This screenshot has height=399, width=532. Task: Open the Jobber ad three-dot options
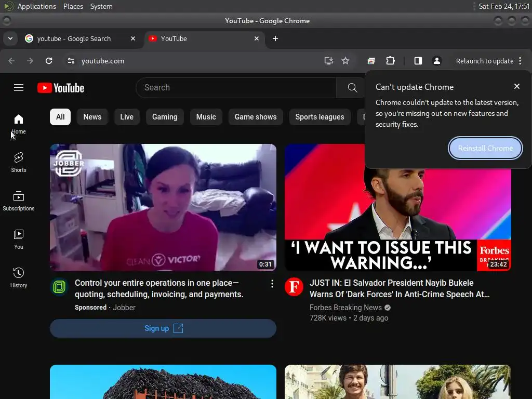pos(272,284)
